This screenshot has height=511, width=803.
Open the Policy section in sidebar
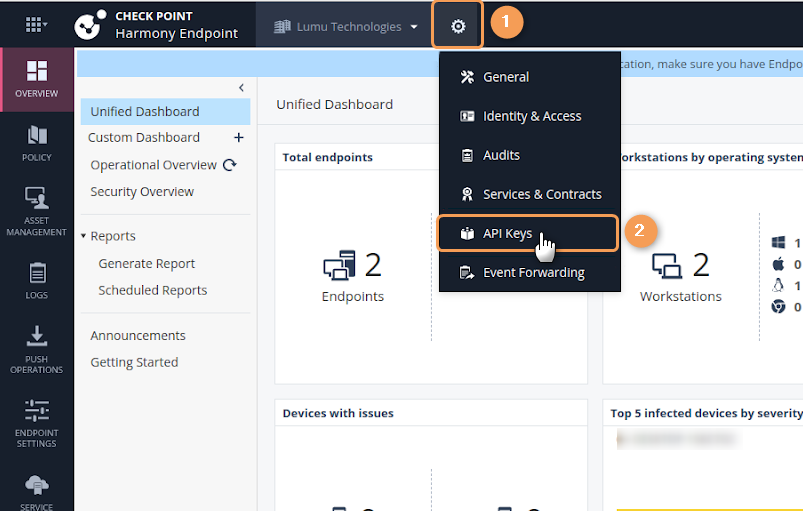click(x=37, y=143)
